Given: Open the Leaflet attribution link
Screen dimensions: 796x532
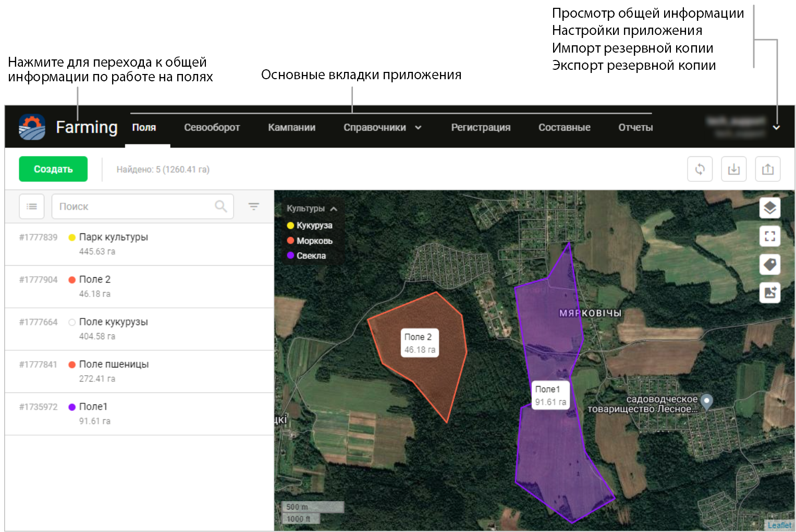Looking at the screenshot, I should click(x=779, y=525).
